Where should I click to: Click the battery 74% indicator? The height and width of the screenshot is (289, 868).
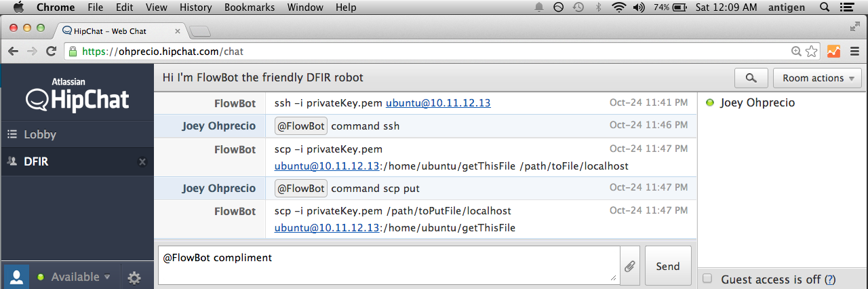669,7
